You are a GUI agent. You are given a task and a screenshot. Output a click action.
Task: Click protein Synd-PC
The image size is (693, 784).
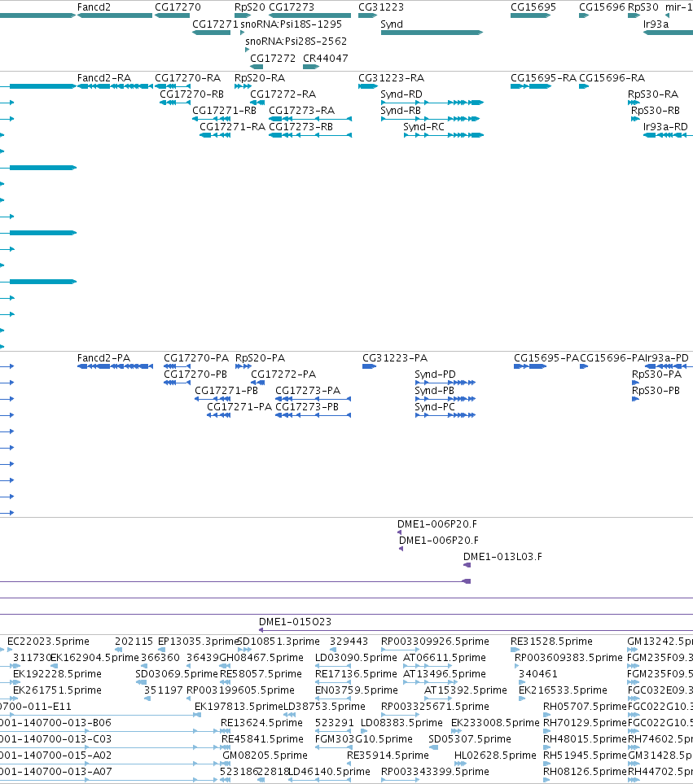(x=435, y=407)
